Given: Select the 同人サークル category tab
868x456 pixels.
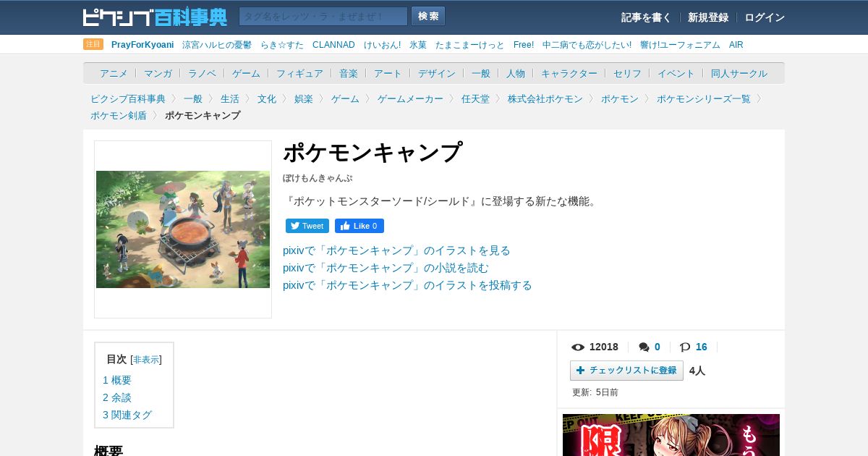Looking at the screenshot, I should pos(739,73).
